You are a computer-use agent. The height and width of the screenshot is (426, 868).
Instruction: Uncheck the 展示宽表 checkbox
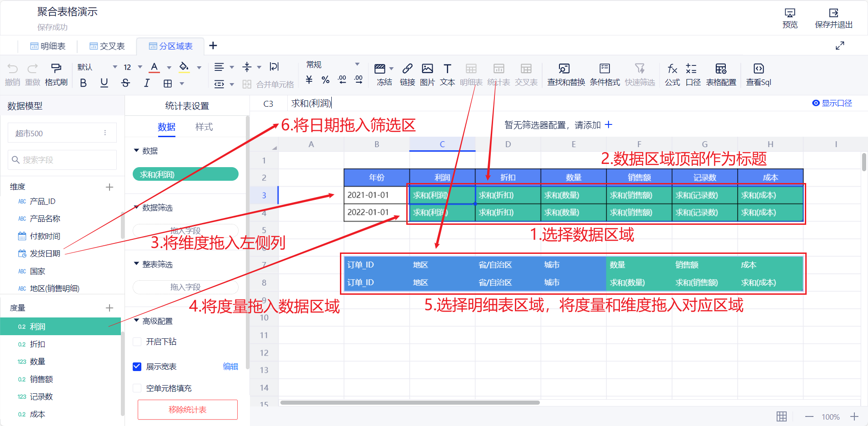click(137, 367)
